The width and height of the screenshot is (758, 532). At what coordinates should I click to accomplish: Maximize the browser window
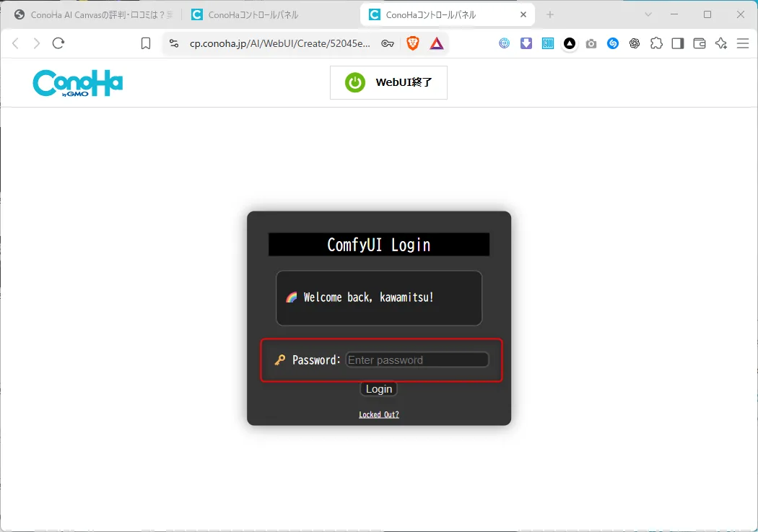click(x=707, y=15)
